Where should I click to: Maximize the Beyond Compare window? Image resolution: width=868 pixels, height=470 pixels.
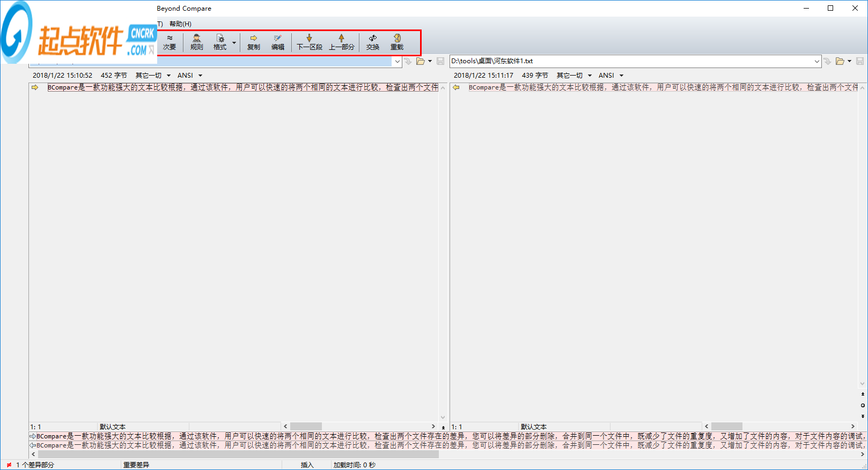click(830, 8)
